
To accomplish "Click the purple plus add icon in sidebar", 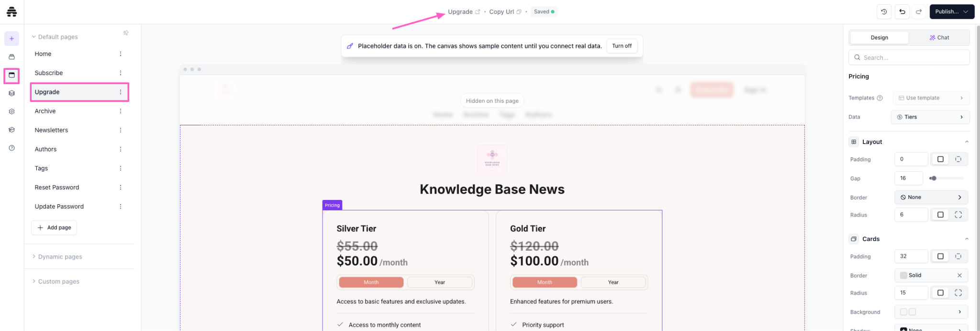I will coord(11,39).
